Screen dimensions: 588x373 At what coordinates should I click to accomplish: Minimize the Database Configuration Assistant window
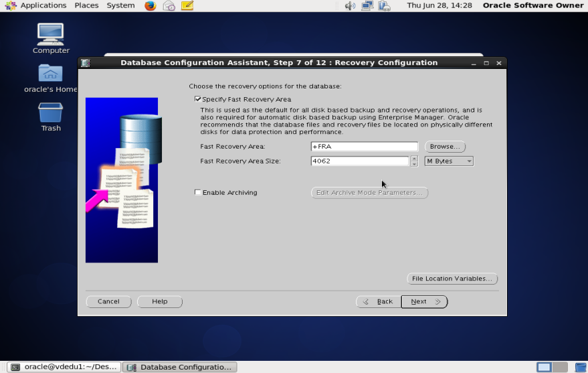(x=474, y=63)
